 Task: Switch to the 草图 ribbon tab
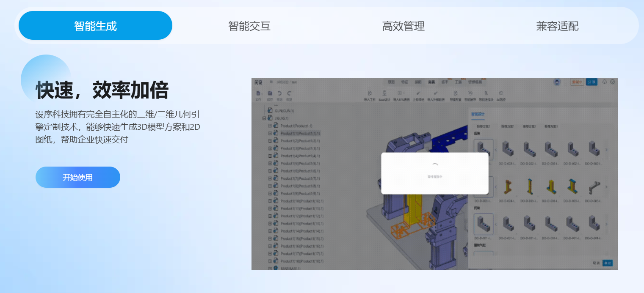tap(391, 82)
